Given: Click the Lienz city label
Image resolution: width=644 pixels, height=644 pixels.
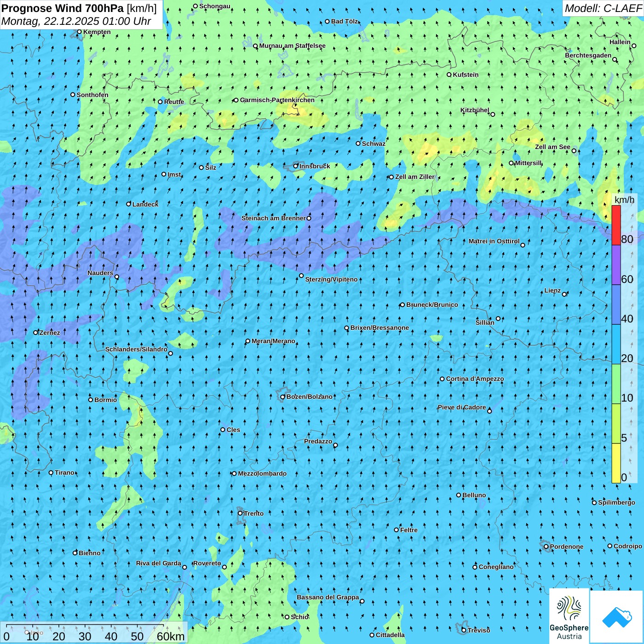Looking at the screenshot, I should click(552, 290).
